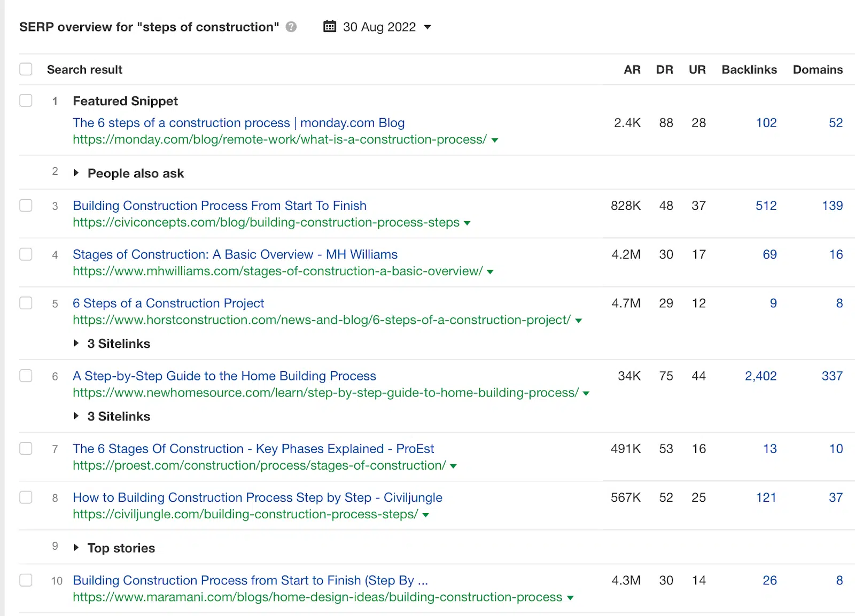Open the 6 Steps of a Construction Project link
855x616 pixels.
pyautogui.click(x=168, y=303)
